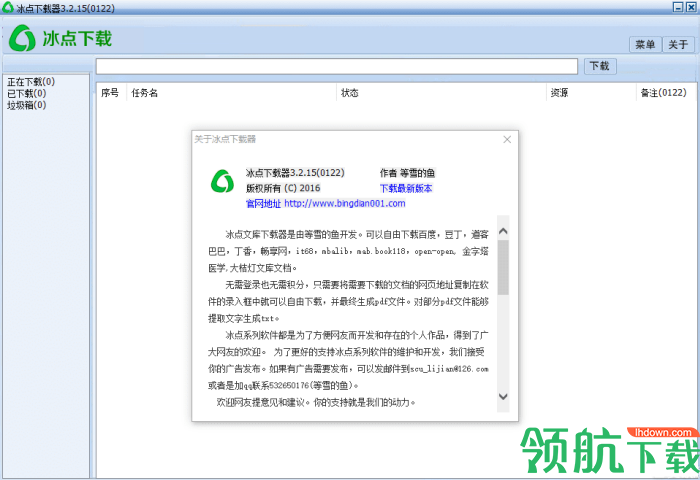Viewport: 700px width, 480px height.
Task: Click scroll down arrow in About text
Action: tap(503, 397)
